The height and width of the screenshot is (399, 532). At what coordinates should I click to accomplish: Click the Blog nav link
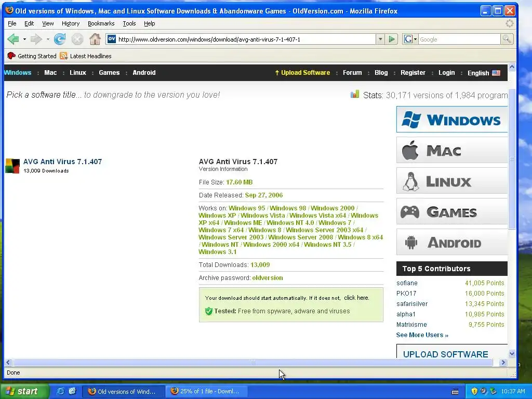pos(381,73)
